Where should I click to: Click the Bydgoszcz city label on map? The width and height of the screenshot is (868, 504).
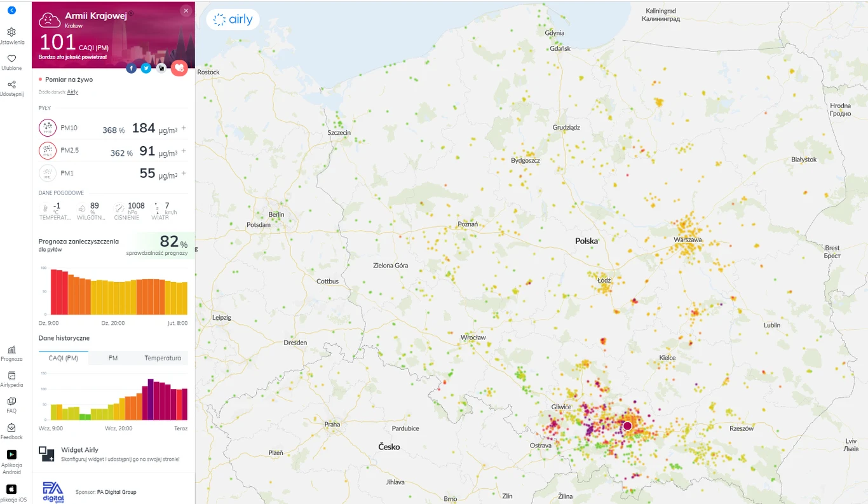pos(526,160)
